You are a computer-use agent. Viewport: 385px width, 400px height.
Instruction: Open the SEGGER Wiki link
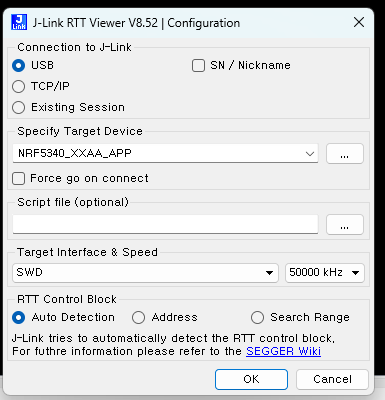pyautogui.click(x=283, y=351)
